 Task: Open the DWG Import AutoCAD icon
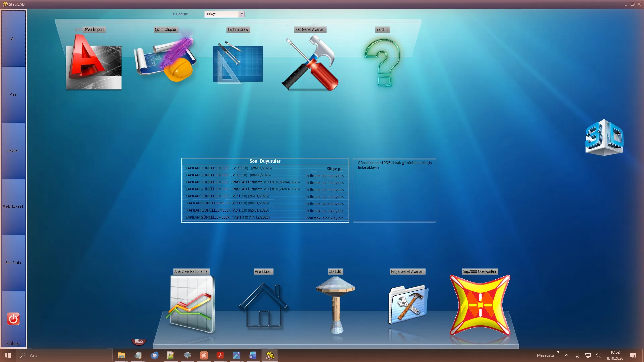click(x=94, y=63)
